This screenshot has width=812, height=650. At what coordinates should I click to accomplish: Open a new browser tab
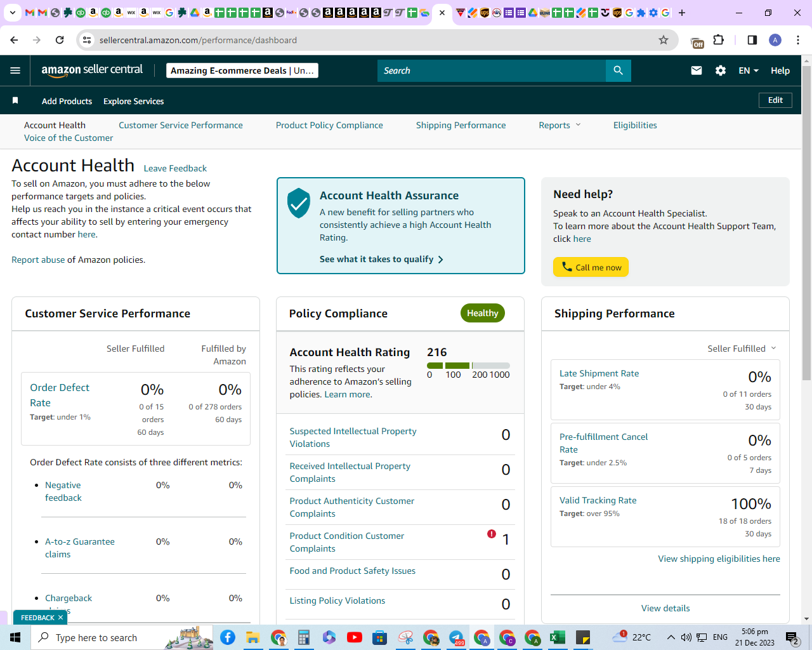[682, 13]
